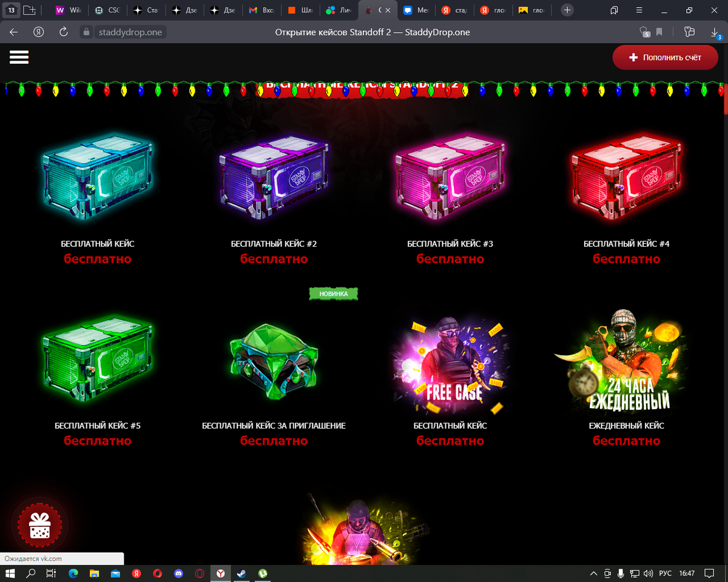Screen dimensions: 728x582
Task: Click the tab groups folder icon
Action: tap(30, 10)
